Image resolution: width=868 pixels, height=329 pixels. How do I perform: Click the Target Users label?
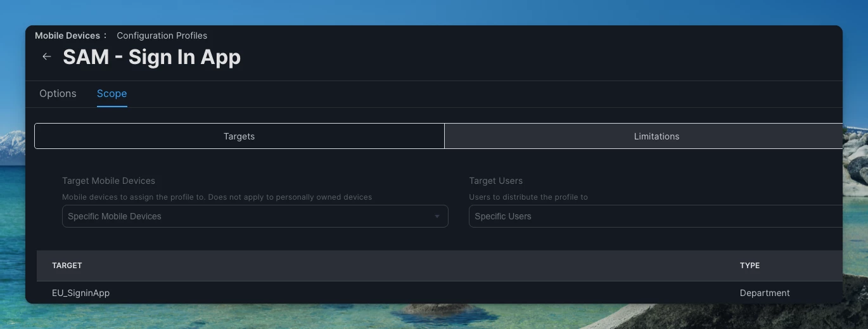[x=495, y=181]
